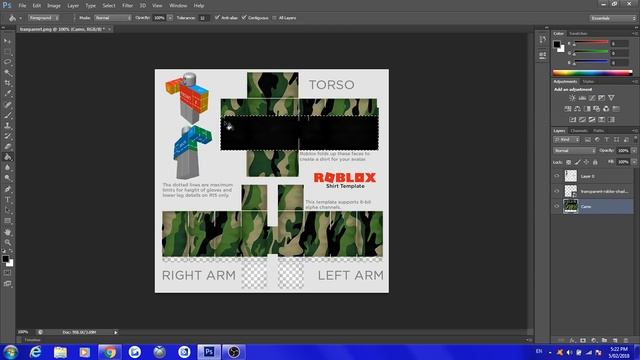Open the Essentials workspace dropdown
This screenshot has width=640, height=360.
tap(613, 18)
